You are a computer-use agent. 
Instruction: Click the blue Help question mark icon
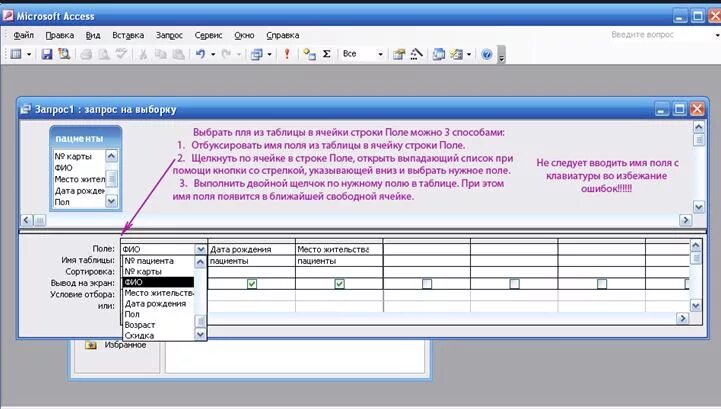tap(486, 54)
